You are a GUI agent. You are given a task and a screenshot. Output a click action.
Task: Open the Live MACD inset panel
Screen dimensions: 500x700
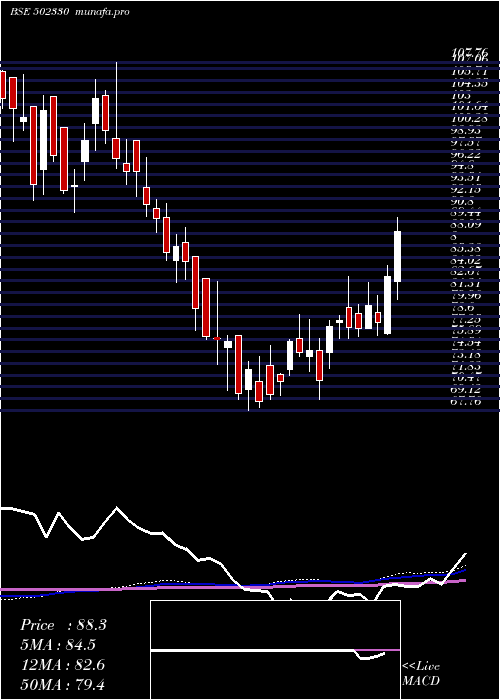point(275,650)
